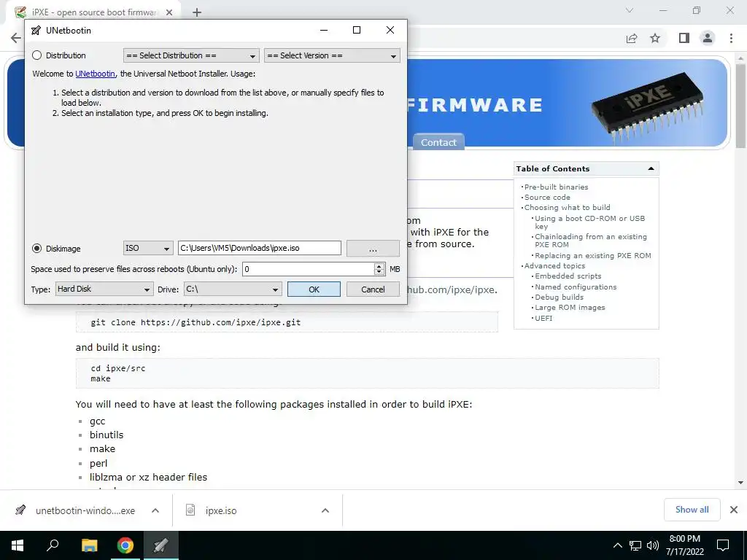The height and width of the screenshot is (560, 747).
Task: Open Named configurations contents link
Action: pos(576,287)
